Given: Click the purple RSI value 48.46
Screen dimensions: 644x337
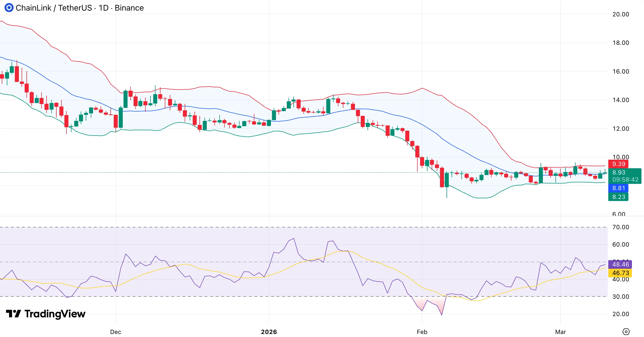Looking at the screenshot, I should coord(620,264).
